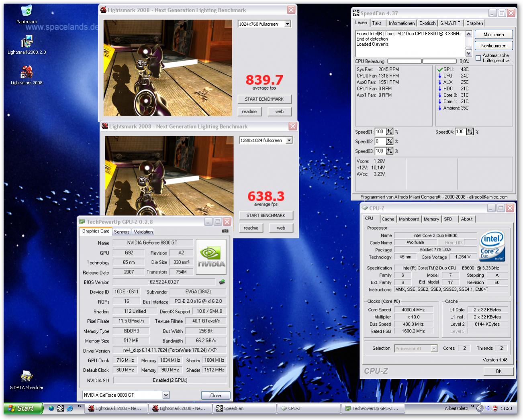The width and height of the screenshot is (523, 420).
Task: Click the Core Speed value 4000.4 MHz
Action: click(414, 310)
